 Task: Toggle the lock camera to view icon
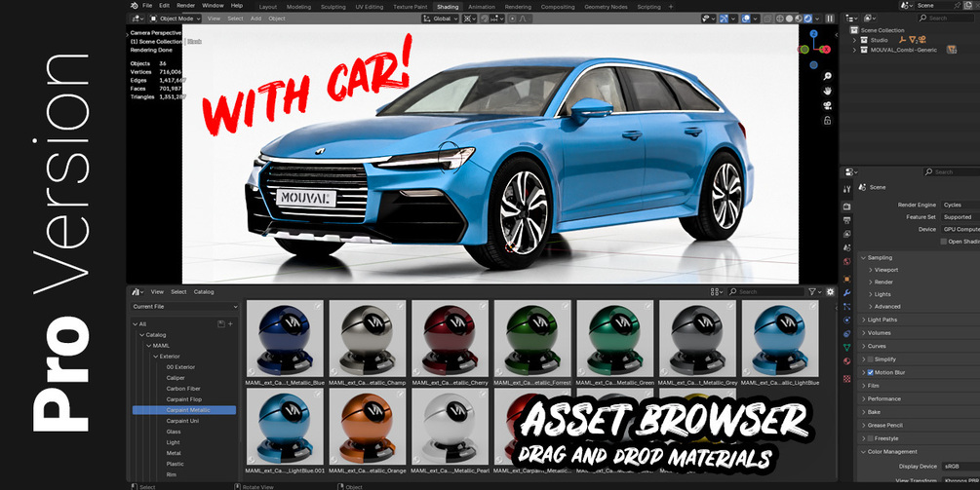(828, 121)
